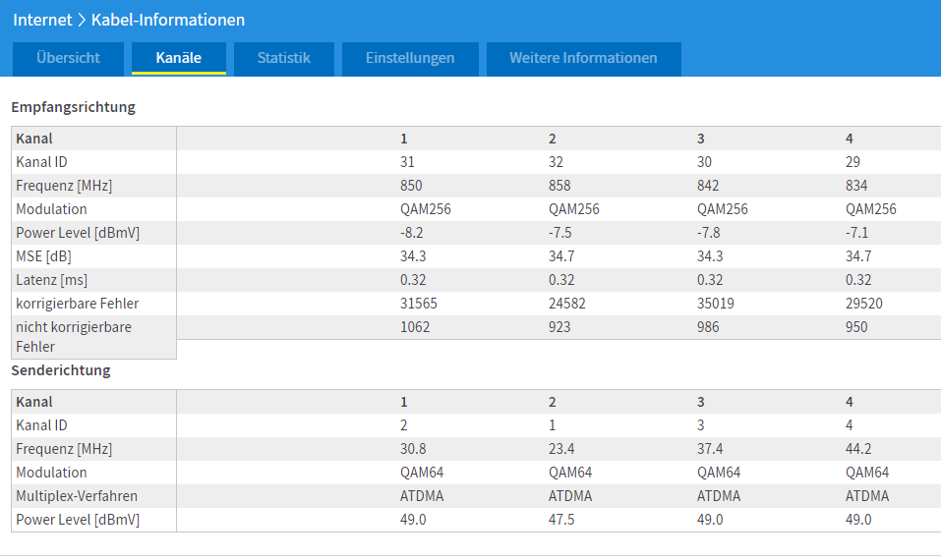Select the Senderichtung section heading
The width and height of the screenshot is (941, 560).
click(x=61, y=370)
